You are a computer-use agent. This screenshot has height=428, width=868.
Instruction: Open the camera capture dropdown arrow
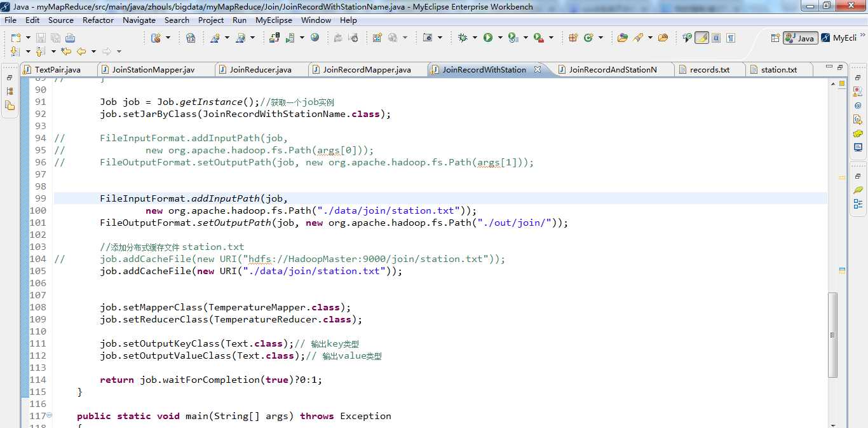(x=440, y=38)
